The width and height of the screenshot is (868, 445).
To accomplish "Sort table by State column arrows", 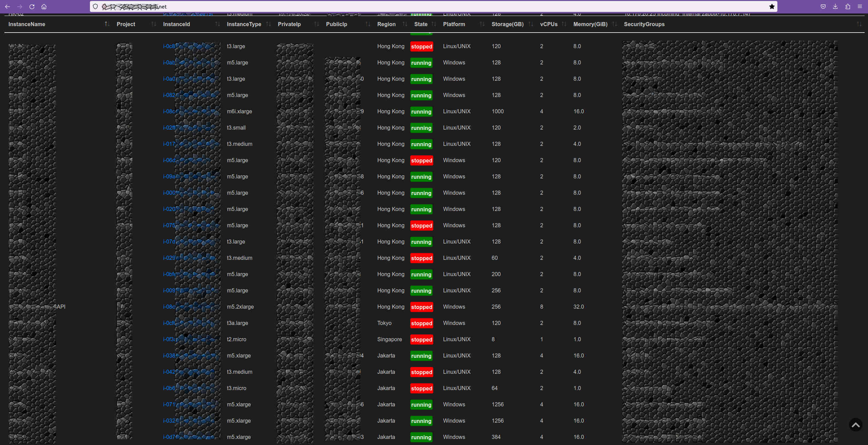I will click(434, 24).
